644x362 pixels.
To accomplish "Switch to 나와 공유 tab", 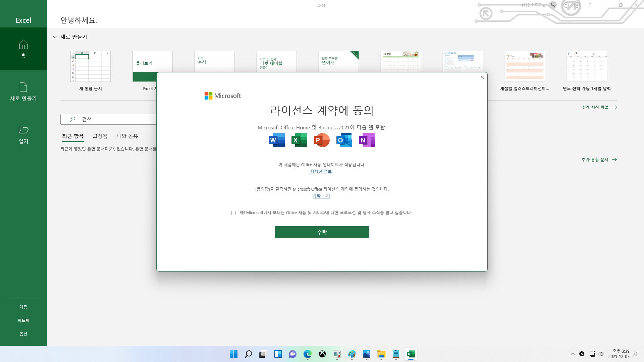I will (x=127, y=136).
